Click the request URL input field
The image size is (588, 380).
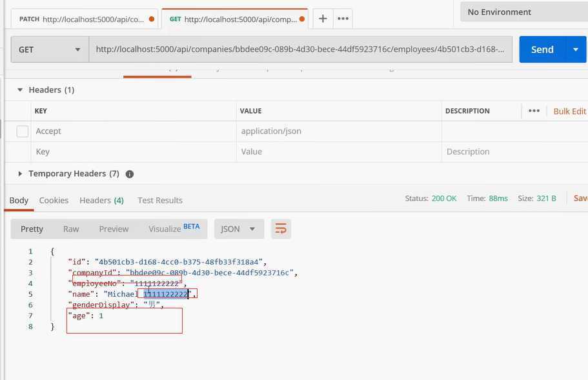[300, 50]
